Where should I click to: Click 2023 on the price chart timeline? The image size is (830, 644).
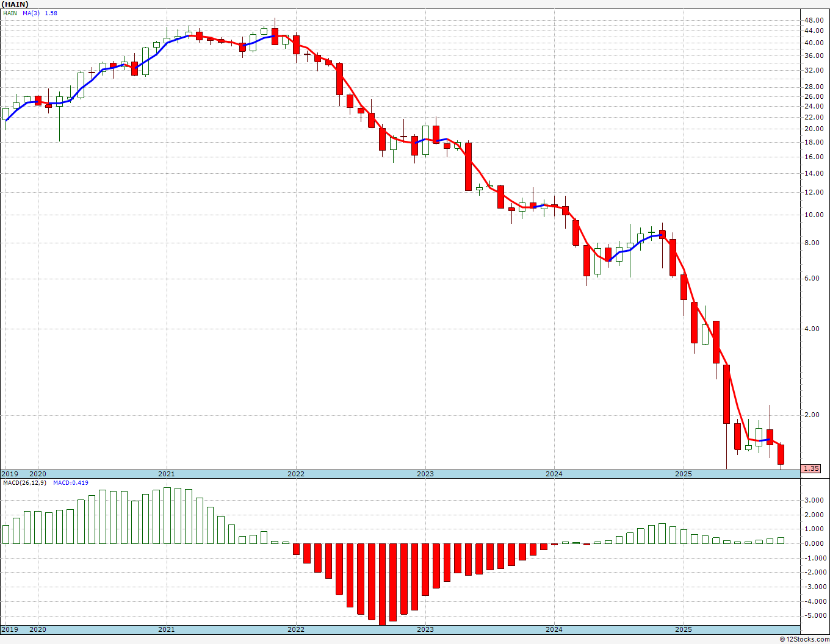click(425, 474)
